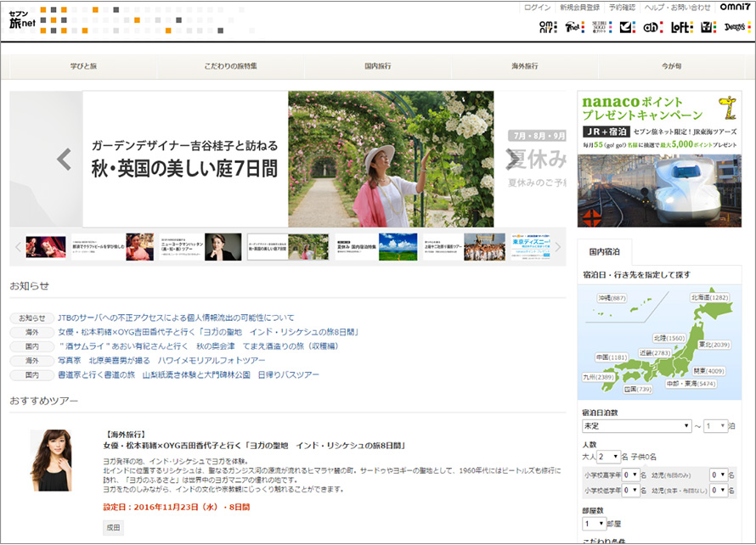
Task: Select the クラフトビール thumbnail in the strip
Action: pos(113,247)
